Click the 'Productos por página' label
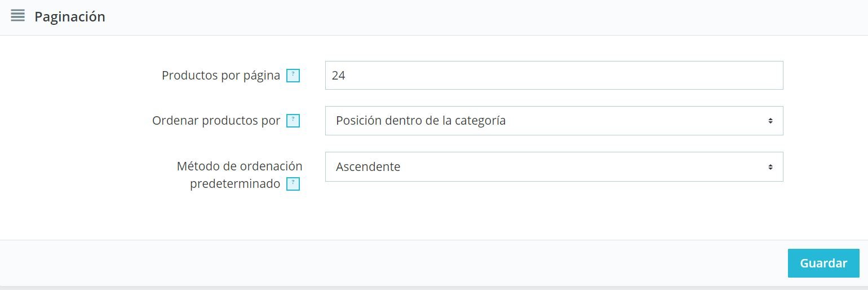This screenshot has width=868, height=290. 221,76
